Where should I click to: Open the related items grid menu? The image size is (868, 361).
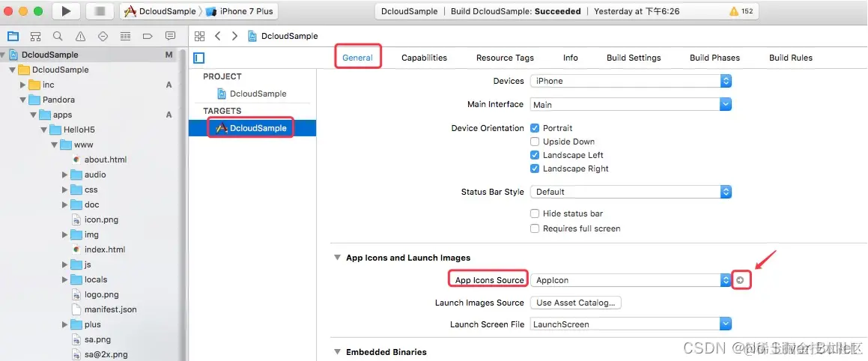[x=200, y=36]
